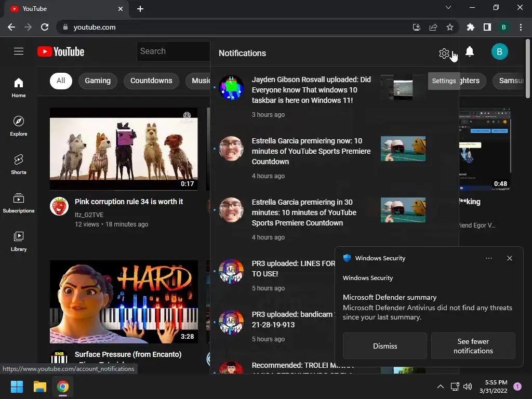Open Estrella Garcia premiering now notification

click(334, 158)
